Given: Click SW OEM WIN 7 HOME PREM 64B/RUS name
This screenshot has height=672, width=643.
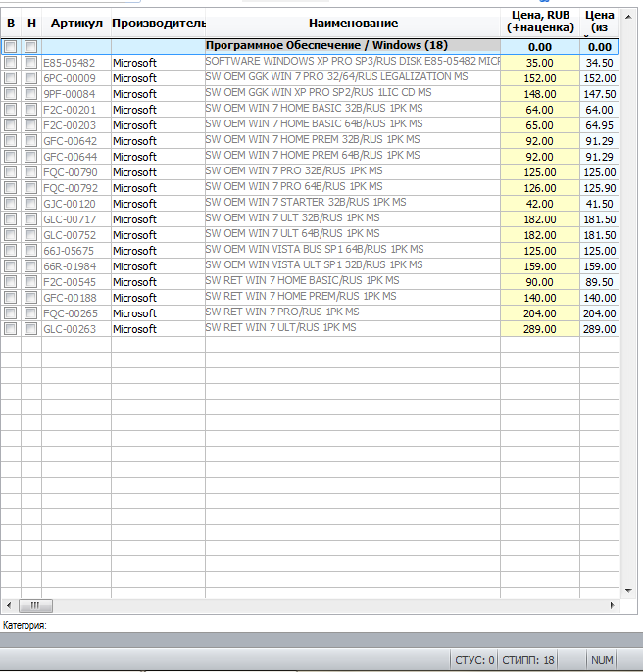Looking at the screenshot, I should click(x=313, y=155).
